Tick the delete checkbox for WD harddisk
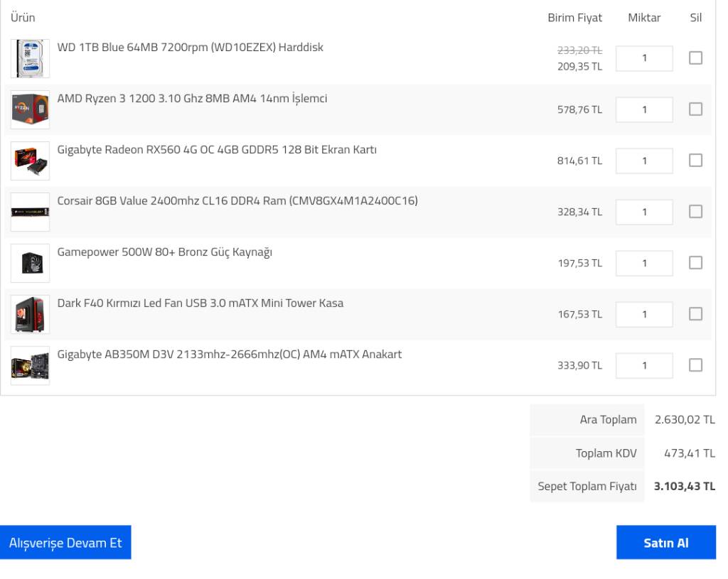Screen dimensions: 728x579 (695, 58)
